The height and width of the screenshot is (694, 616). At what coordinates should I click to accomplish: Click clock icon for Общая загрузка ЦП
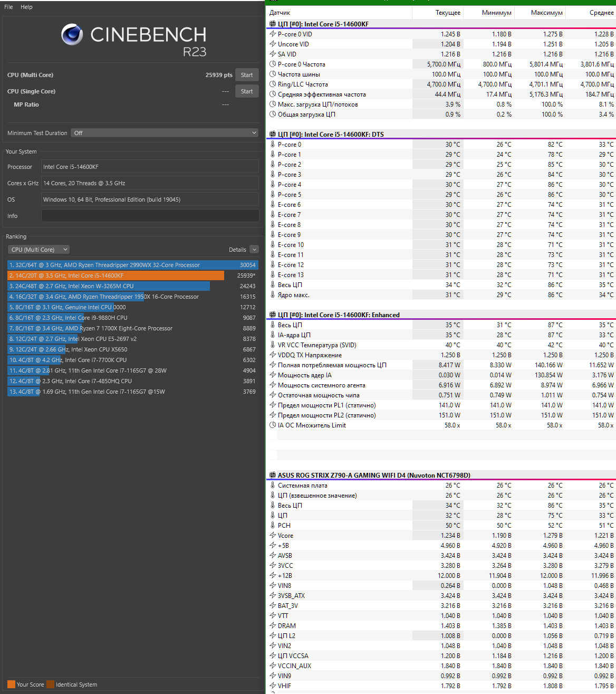[273, 114]
